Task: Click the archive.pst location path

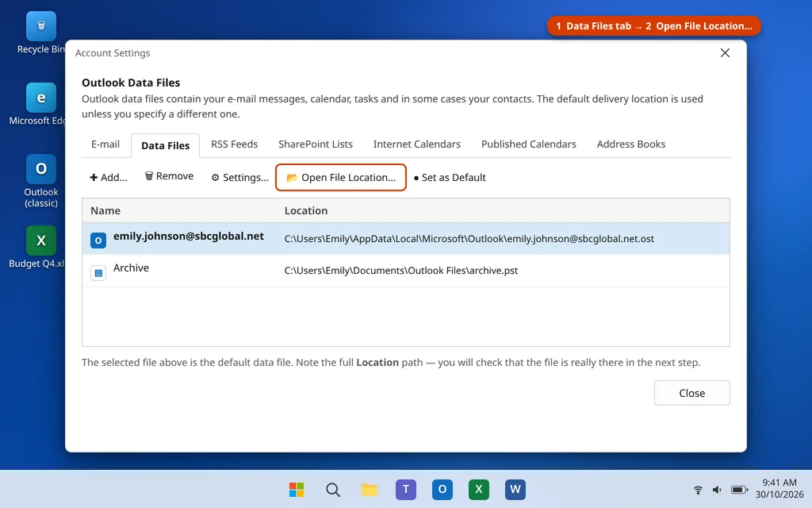Action: tap(400, 270)
